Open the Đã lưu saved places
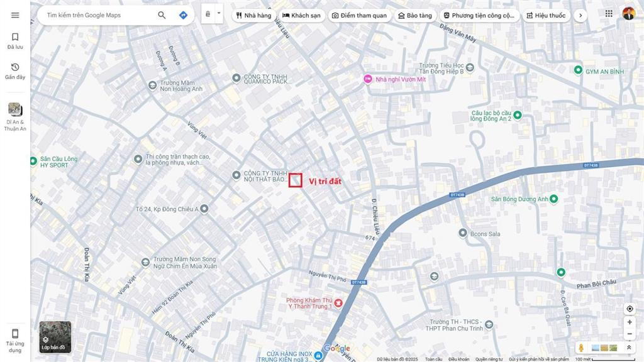This screenshot has height=362, width=644. pos(15,41)
